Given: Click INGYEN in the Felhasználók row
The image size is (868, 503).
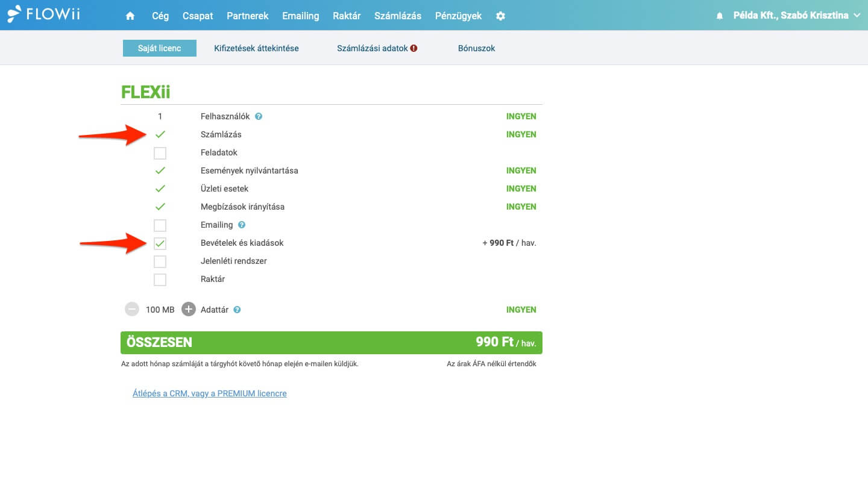Looking at the screenshot, I should (x=521, y=116).
